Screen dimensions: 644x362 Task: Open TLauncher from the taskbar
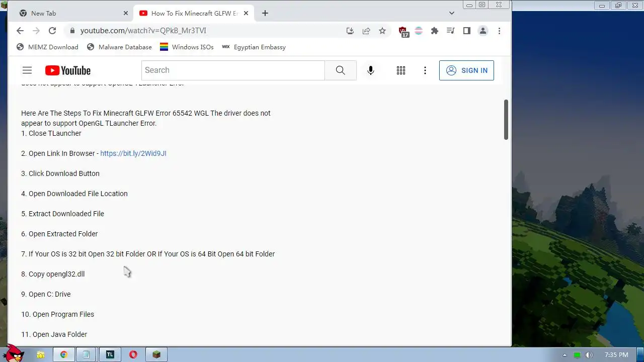tap(110, 354)
